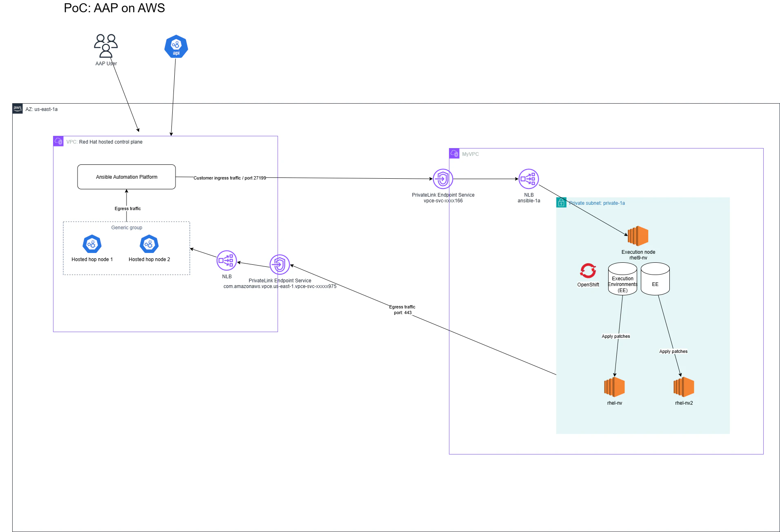Select the MyVPC cloud icon
The width and height of the screenshot is (780, 532).
coord(454,153)
